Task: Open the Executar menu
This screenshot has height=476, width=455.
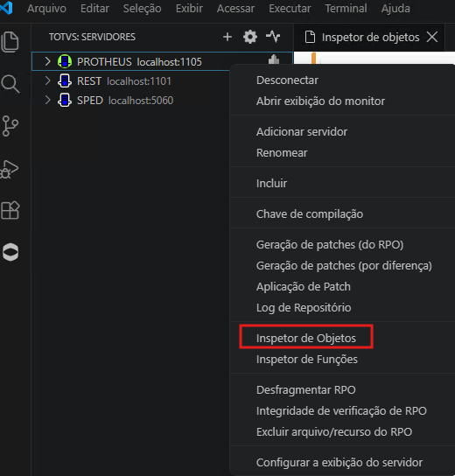Action: [290, 9]
